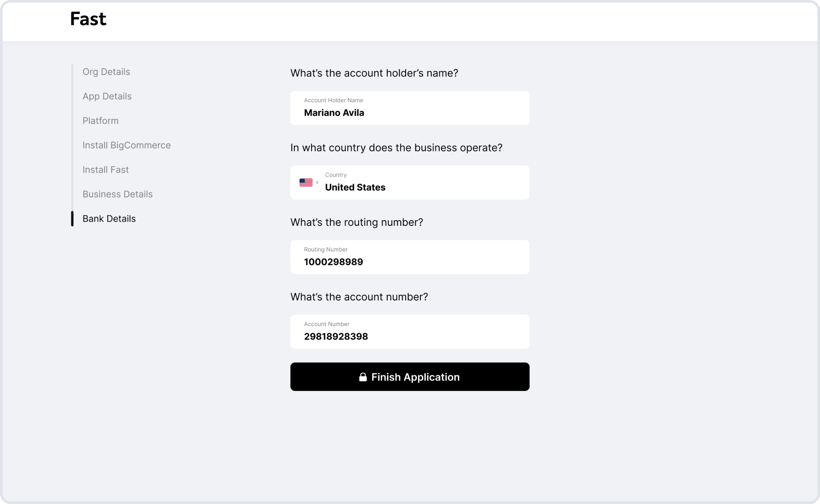
Task: Open the Install Fast step
Action: [106, 170]
